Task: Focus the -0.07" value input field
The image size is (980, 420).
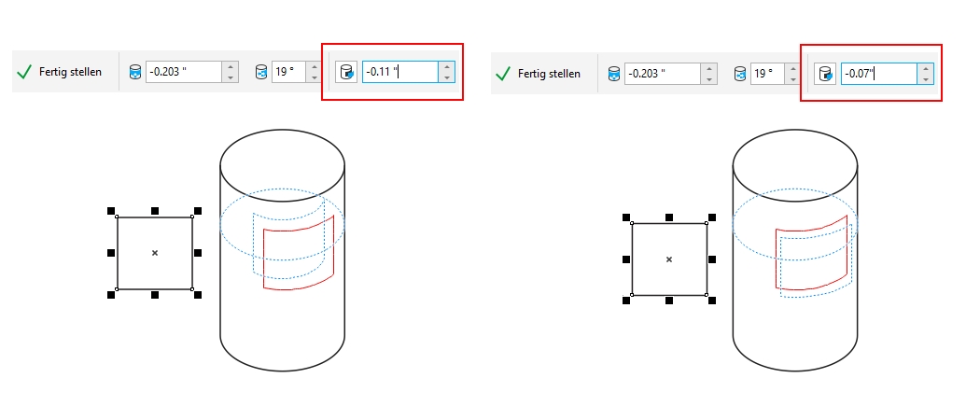Action: 877,74
